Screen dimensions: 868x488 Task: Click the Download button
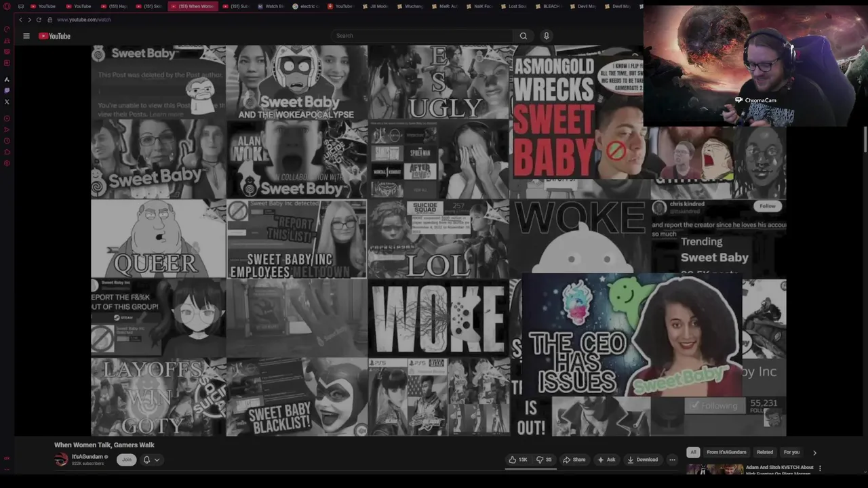[642, 460]
